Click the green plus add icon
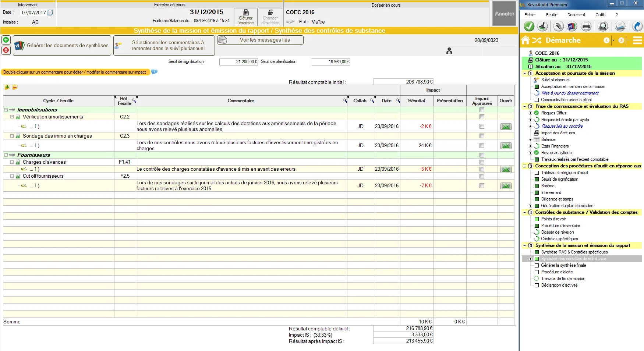The height and width of the screenshot is (351, 644). click(x=6, y=40)
